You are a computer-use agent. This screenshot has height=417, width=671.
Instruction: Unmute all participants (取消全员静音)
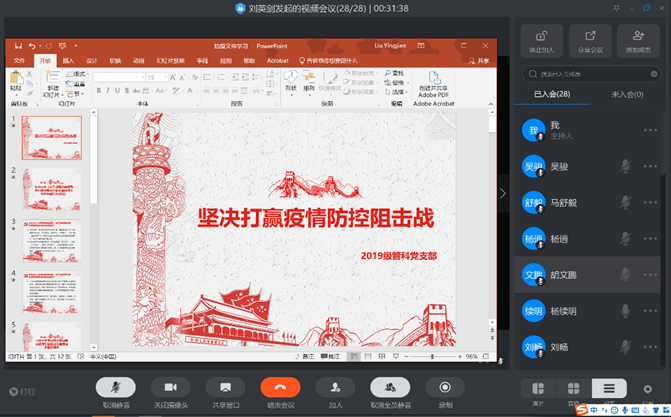click(x=390, y=387)
